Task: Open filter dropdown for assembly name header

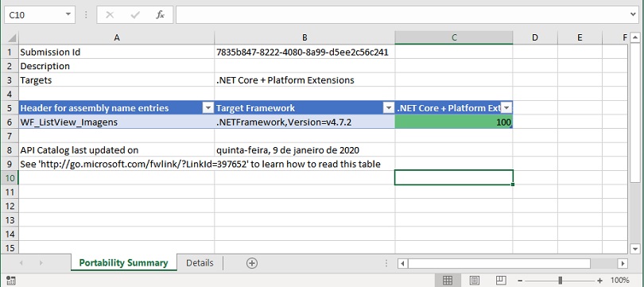Action: 208,108
